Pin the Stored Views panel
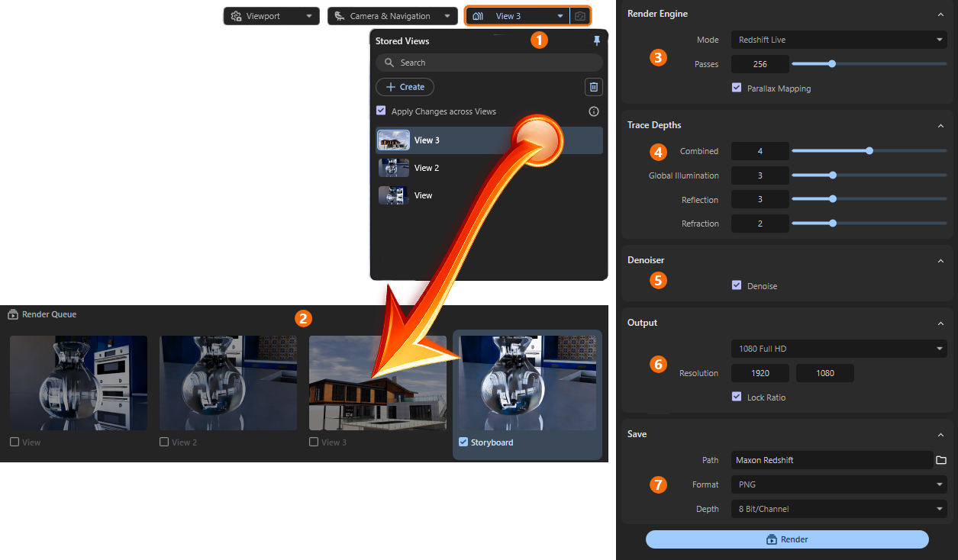This screenshot has width=958, height=560. point(597,41)
